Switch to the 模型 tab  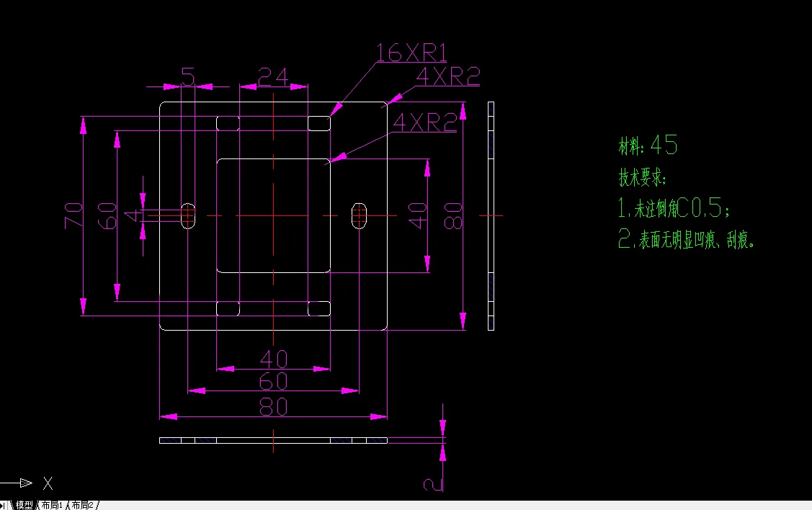[x=24, y=505]
